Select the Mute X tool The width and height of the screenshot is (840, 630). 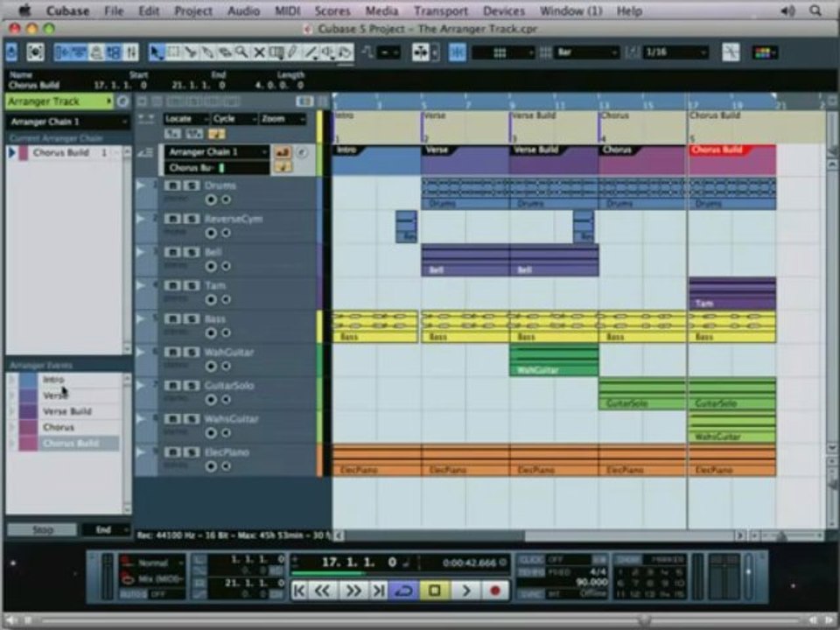(259, 52)
